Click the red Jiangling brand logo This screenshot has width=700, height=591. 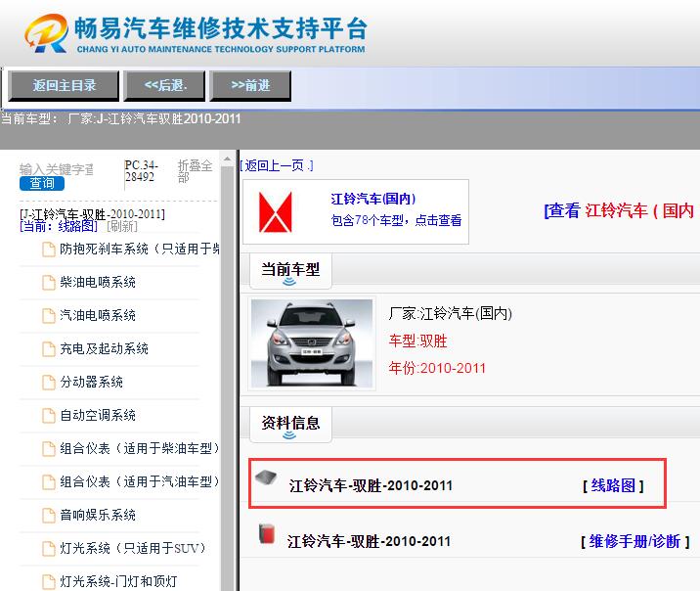coord(276,211)
